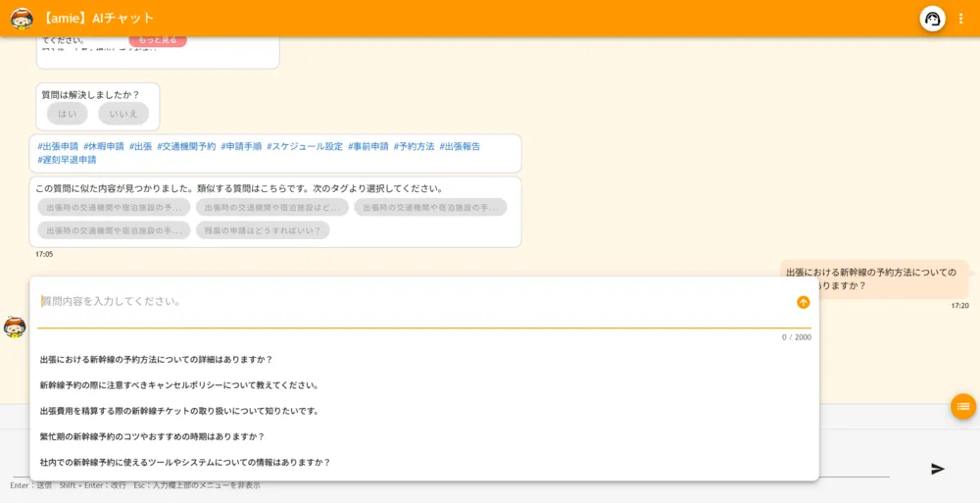Click the 質問は解決しましたか？ prompt text

click(x=90, y=95)
